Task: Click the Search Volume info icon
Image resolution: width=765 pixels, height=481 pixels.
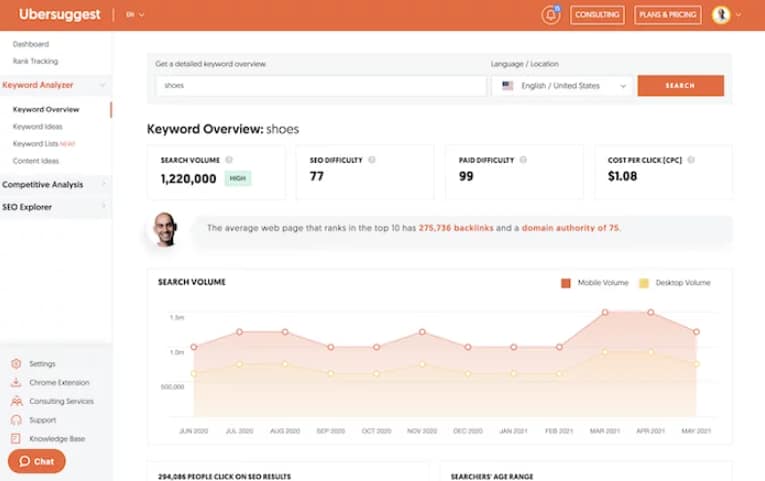Action: (x=229, y=160)
